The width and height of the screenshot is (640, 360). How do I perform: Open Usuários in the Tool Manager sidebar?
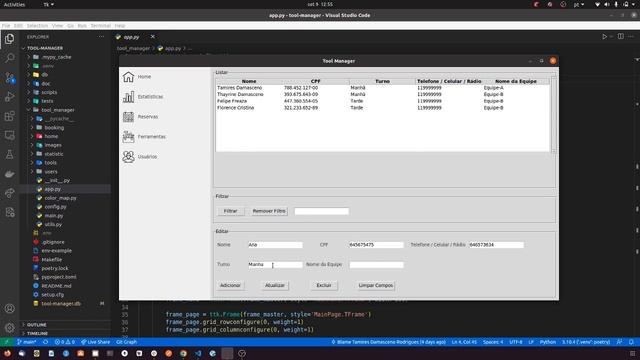[x=140, y=157]
